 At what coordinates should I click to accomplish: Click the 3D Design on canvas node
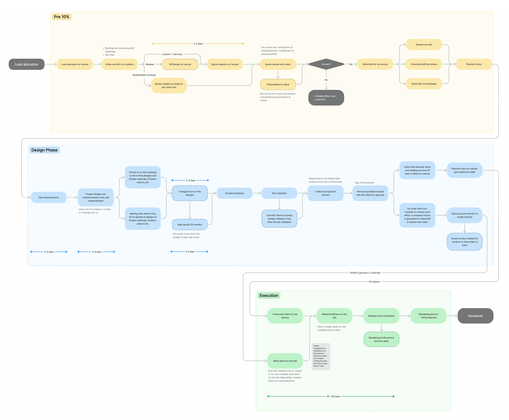click(x=180, y=64)
